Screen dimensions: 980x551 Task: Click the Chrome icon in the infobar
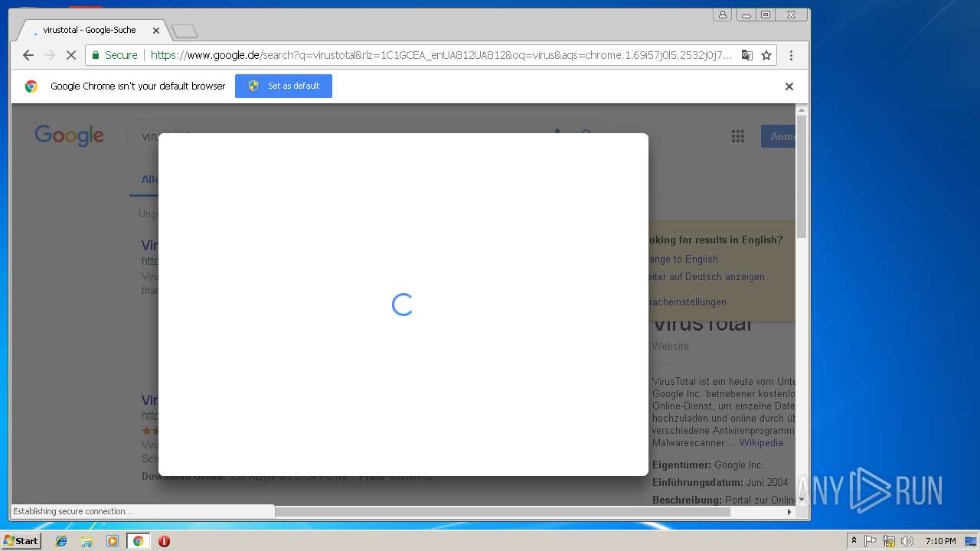coord(31,86)
